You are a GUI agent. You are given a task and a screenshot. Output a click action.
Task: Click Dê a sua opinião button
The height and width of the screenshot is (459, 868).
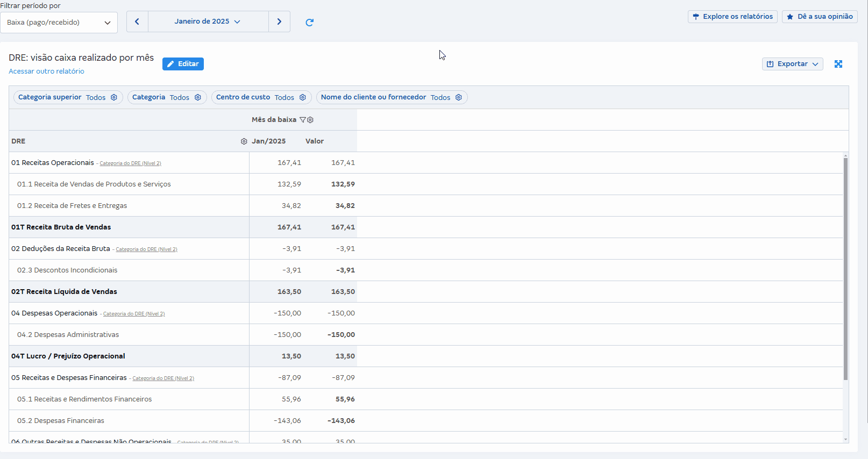click(x=819, y=17)
